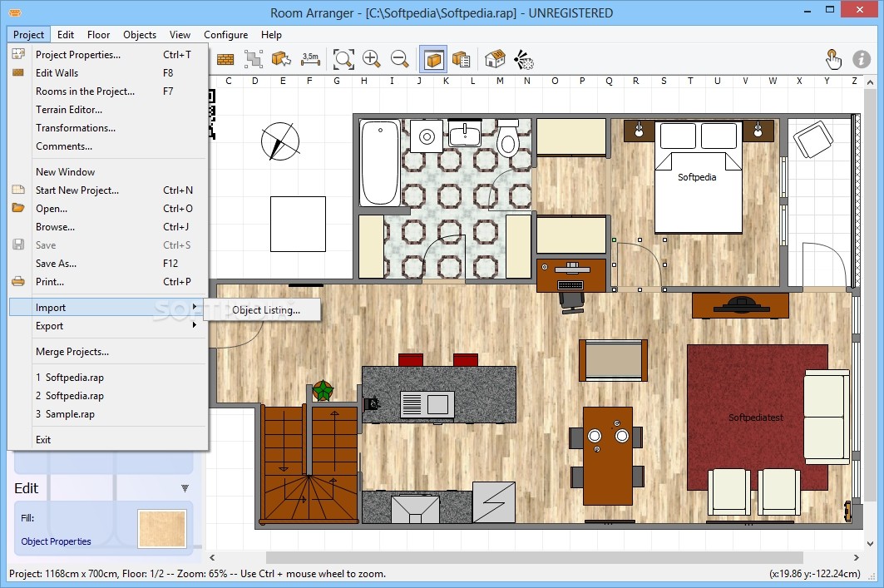884x588 pixels.
Task: Click the Edit Walls brick toolbar icon
Action: pos(225,59)
